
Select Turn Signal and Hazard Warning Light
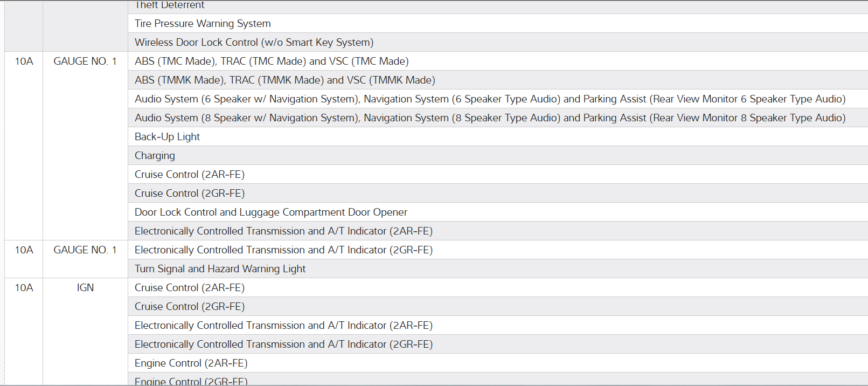point(220,269)
